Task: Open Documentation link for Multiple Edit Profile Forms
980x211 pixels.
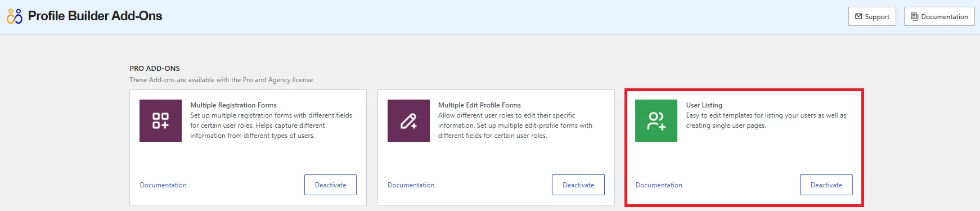Action: (x=411, y=185)
